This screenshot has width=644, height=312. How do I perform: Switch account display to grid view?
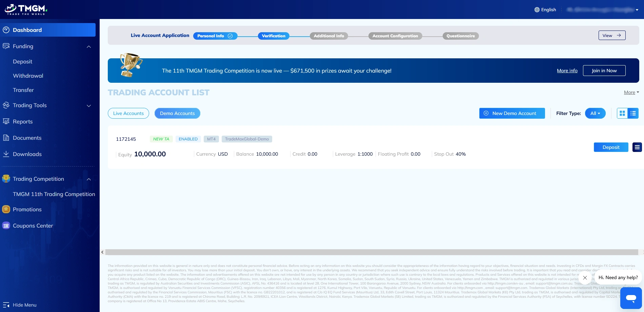tap(622, 113)
